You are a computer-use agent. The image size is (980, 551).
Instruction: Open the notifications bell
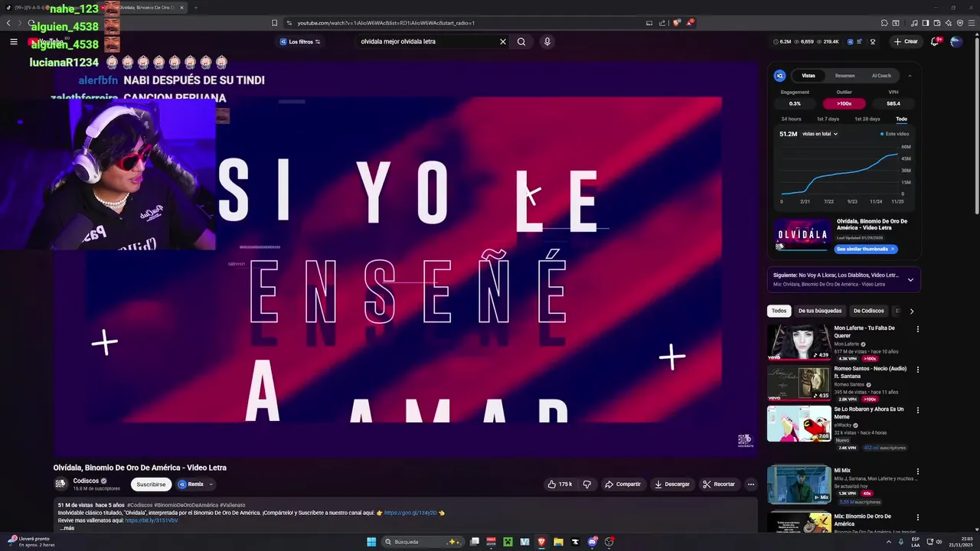coord(935,41)
